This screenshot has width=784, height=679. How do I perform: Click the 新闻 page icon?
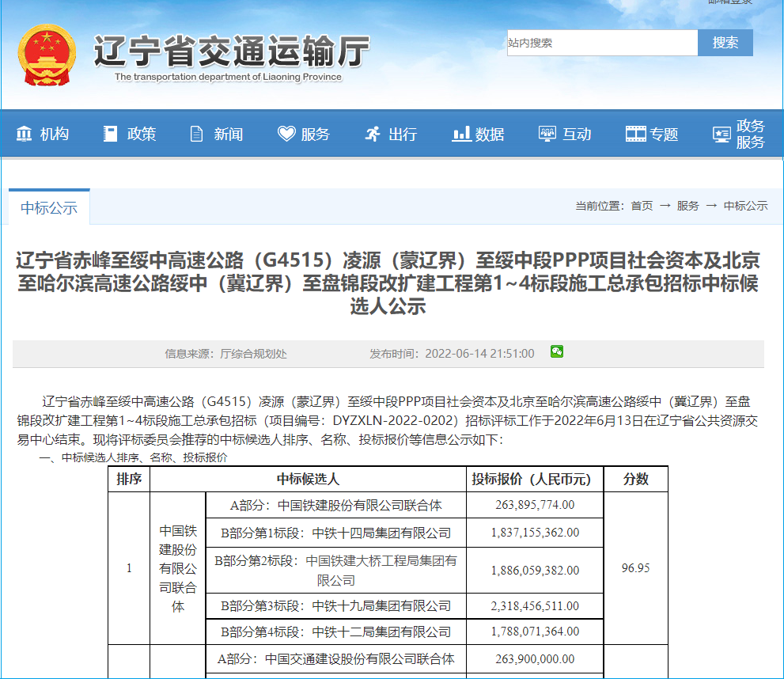click(197, 134)
